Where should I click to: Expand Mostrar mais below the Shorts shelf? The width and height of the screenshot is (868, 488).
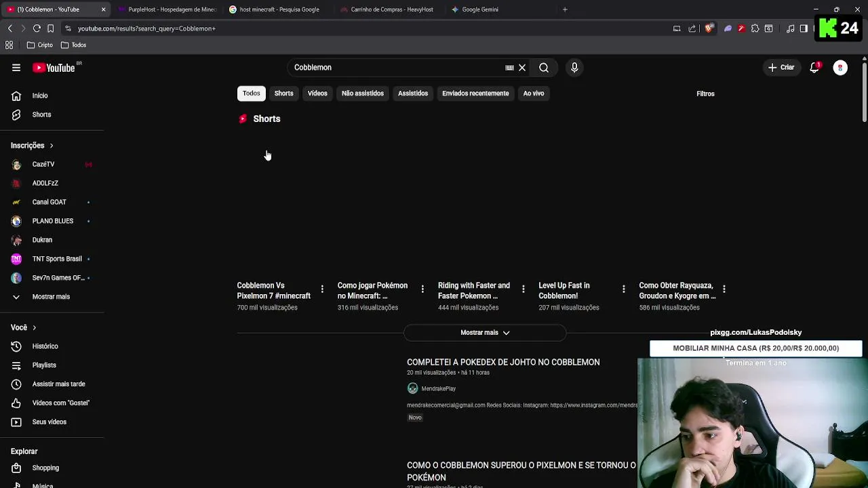tap(485, 333)
